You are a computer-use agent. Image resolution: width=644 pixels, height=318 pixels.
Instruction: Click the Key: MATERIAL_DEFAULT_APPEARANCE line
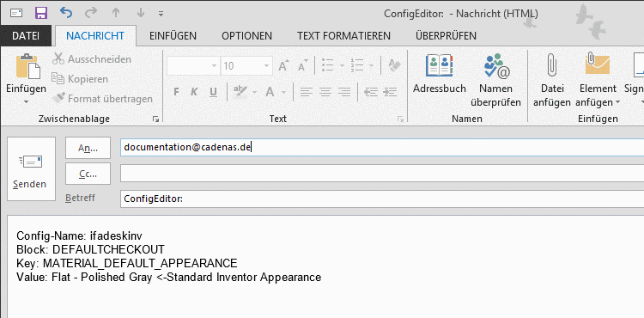127,263
